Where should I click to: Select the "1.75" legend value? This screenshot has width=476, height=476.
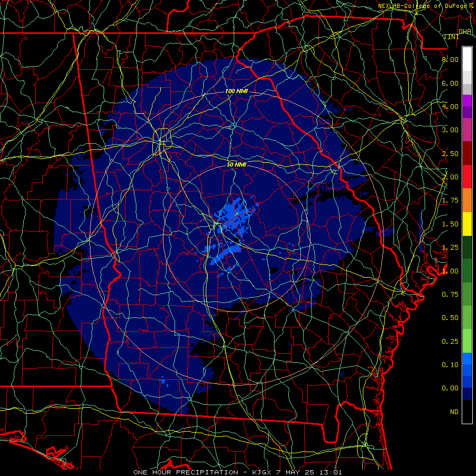(450, 200)
